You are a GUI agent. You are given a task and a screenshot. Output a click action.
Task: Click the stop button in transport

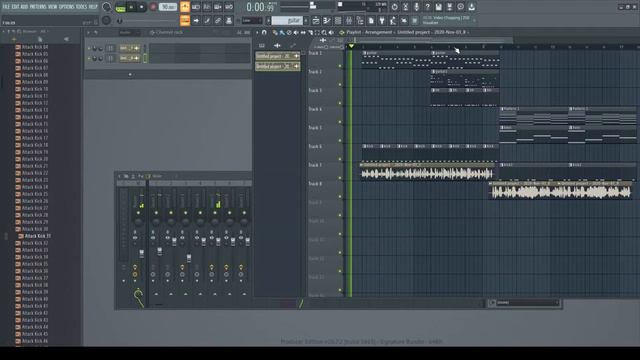coord(142,7)
